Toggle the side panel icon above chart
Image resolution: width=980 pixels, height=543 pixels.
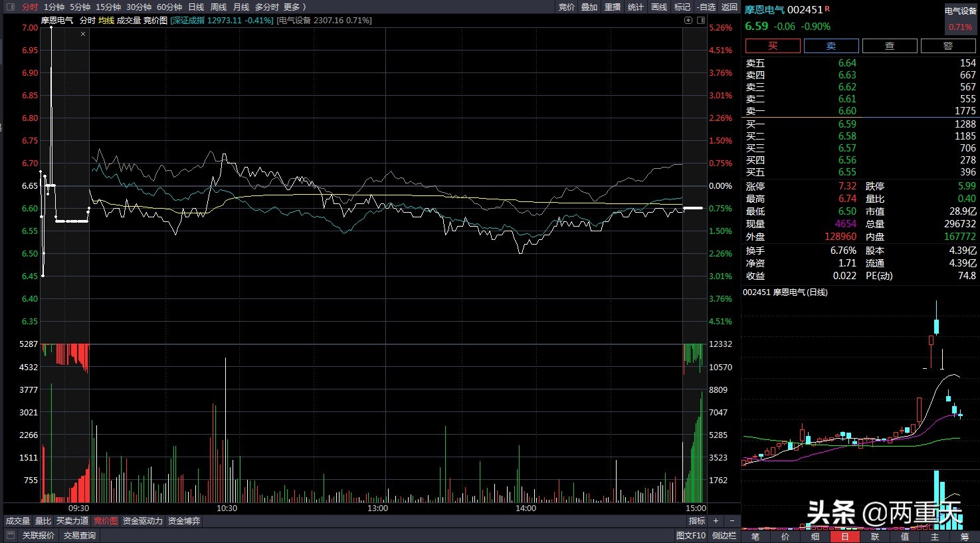[700, 21]
